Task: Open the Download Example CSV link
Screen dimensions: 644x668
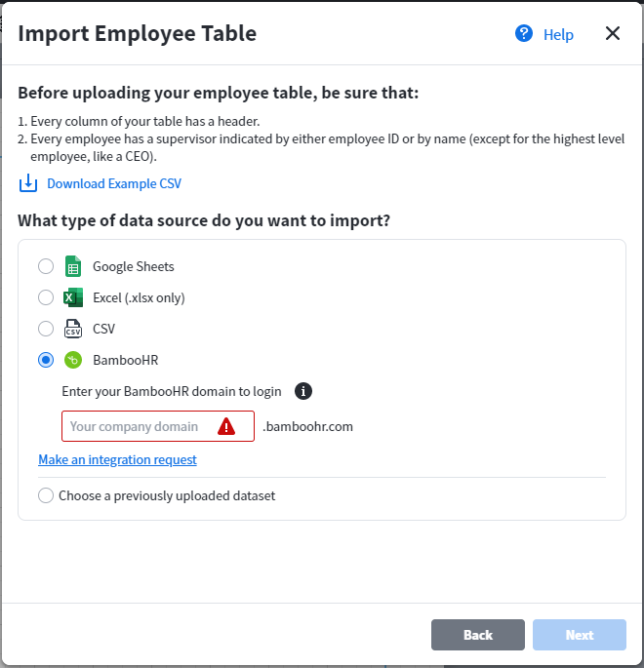Action: click(x=114, y=183)
